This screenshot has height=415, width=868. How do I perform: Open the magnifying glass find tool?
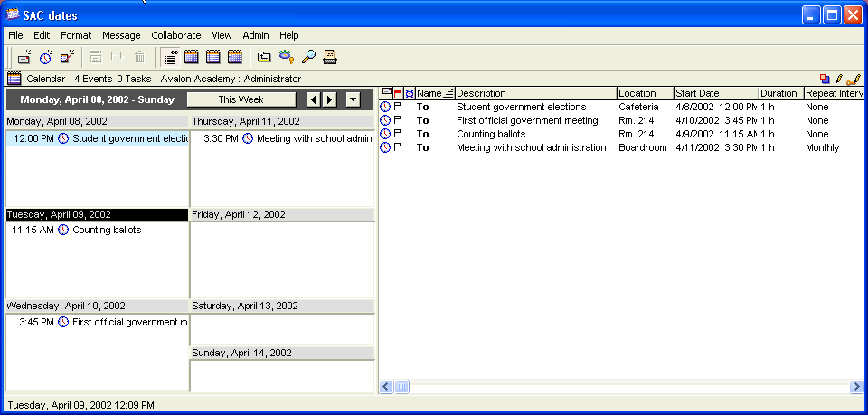[308, 57]
